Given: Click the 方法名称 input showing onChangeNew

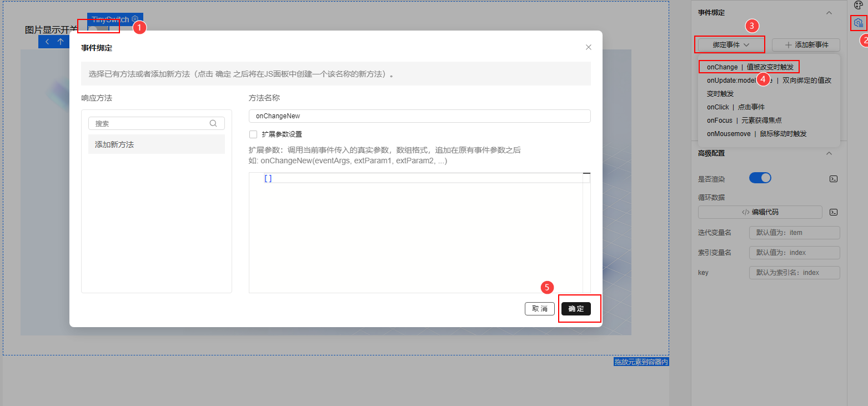Looking at the screenshot, I should 419,116.
